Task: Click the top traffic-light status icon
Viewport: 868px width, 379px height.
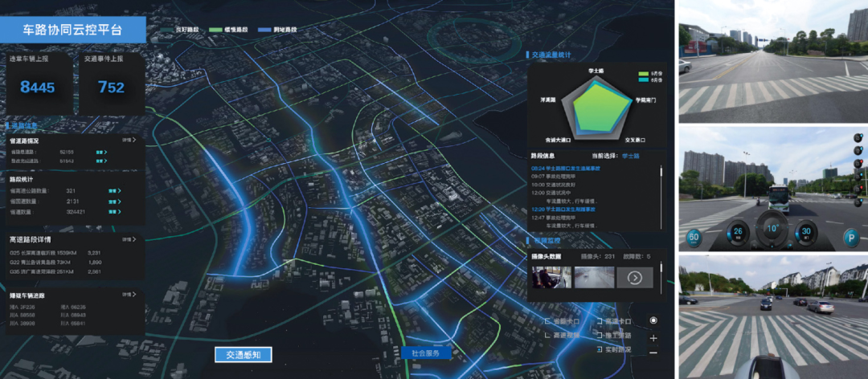Action: (858, 138)
